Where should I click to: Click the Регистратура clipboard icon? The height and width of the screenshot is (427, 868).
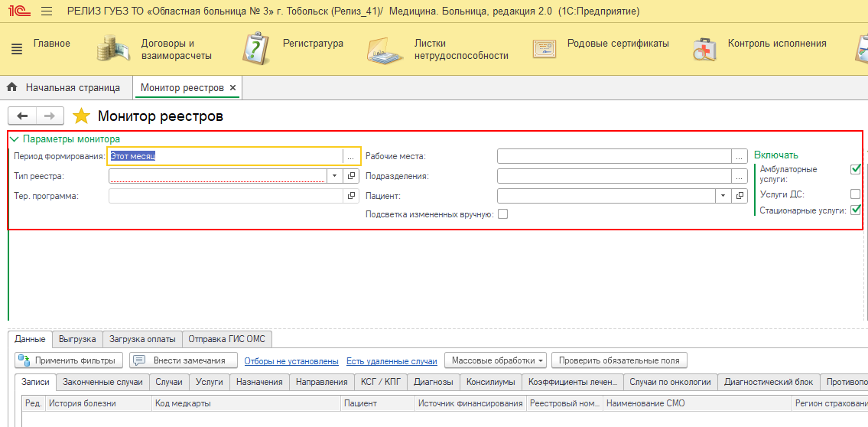click(x=255, y=49)
